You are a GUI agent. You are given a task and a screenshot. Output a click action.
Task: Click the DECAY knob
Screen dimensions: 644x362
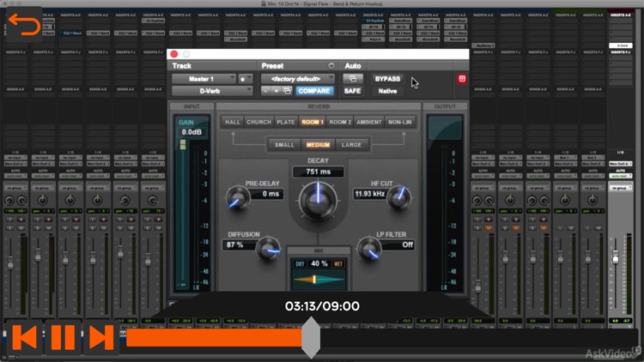pyautogui.click(x=318, y=200)
